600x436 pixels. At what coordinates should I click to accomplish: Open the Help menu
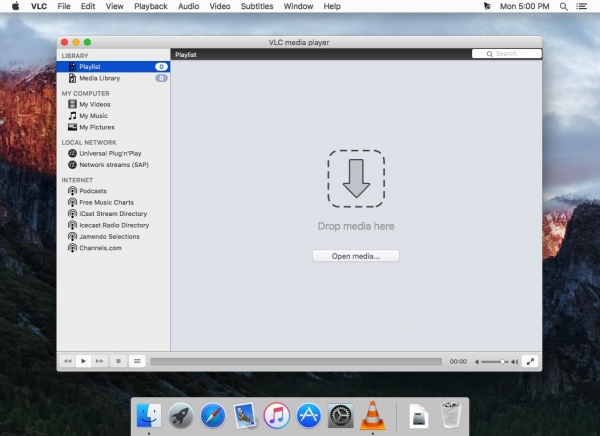tap(332, 6)
